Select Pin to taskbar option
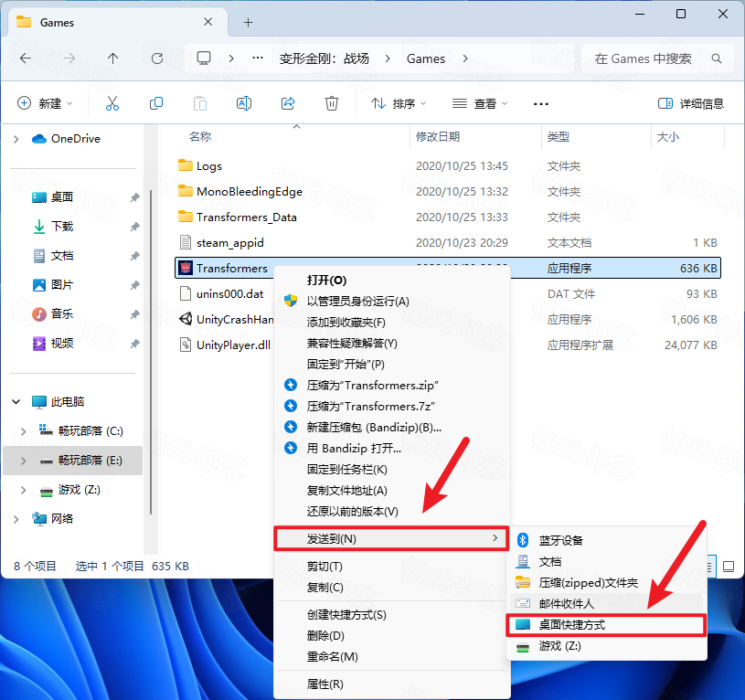This screenshot has height=700, width=745. pyautogui.click(x=391, y=470)
